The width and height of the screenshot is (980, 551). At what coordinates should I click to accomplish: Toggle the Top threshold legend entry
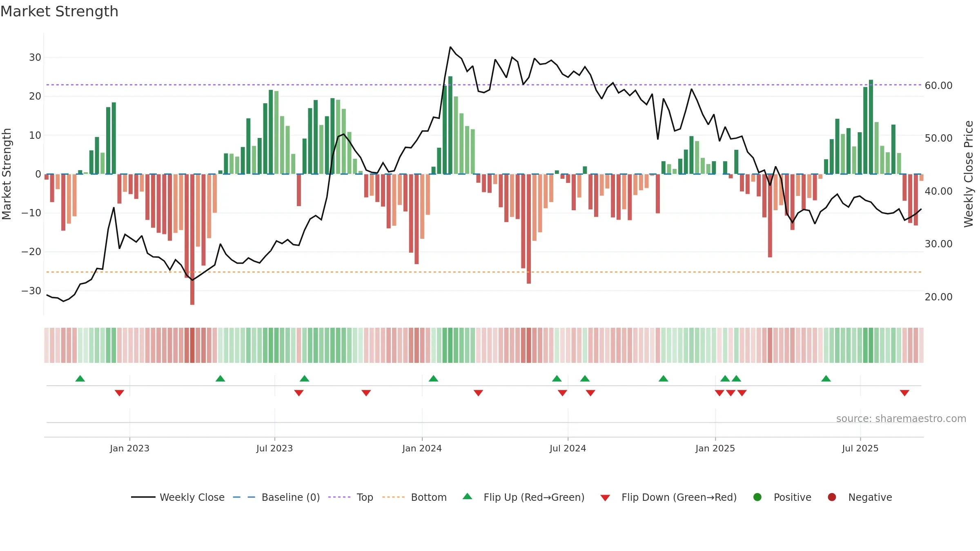point(351,497)
